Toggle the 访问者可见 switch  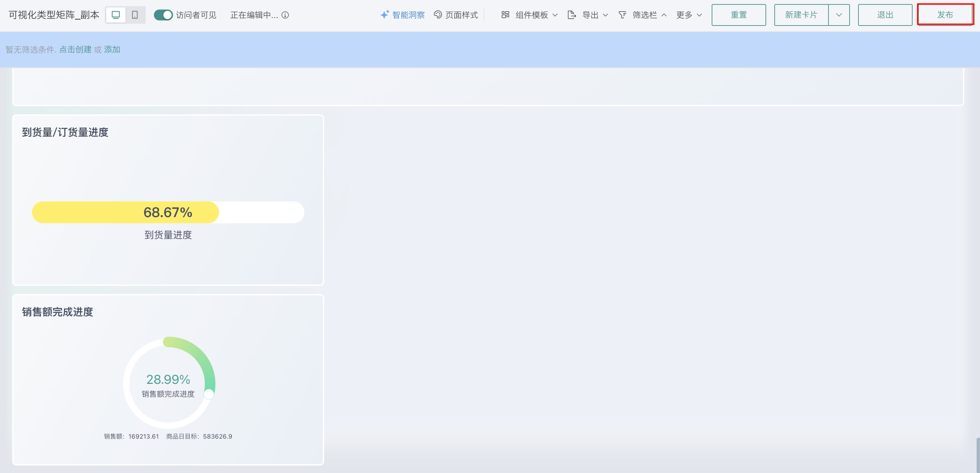point(163,15)
